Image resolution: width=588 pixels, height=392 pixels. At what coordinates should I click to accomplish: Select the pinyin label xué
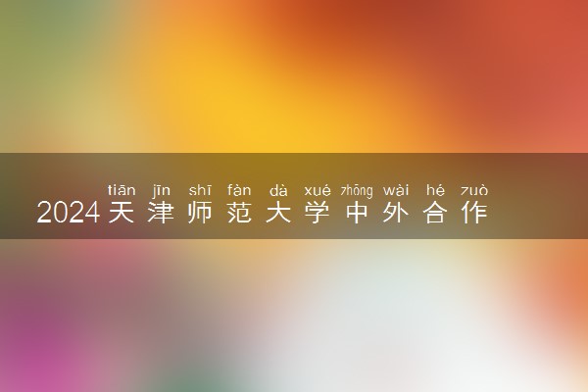point(318,190)
